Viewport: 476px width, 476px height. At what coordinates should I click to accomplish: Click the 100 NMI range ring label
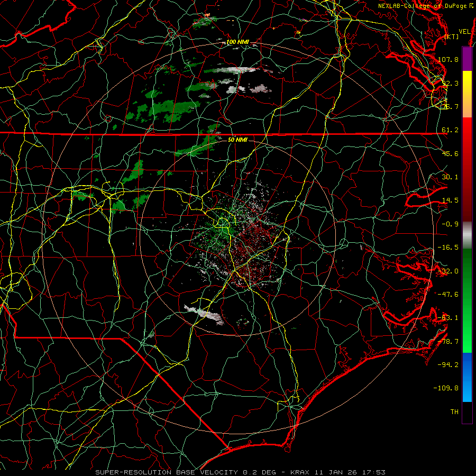[x=237, y=42]
